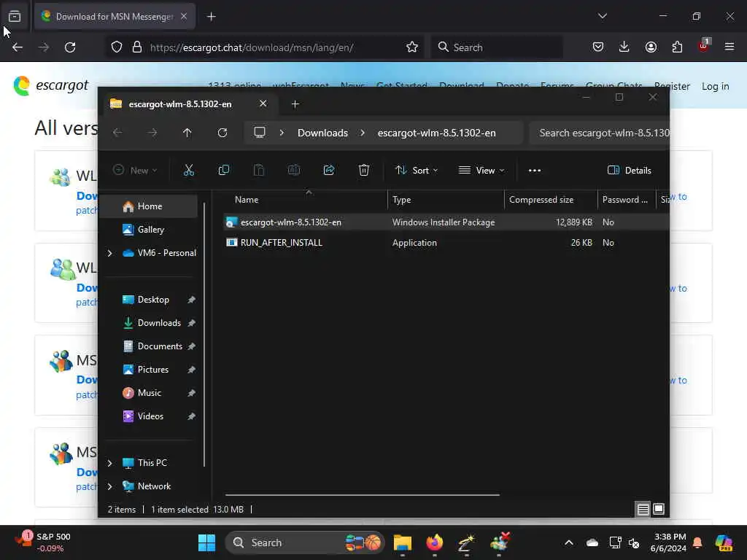Expand chevron after the PC icon in breadcrumb
This screenshot has width=747, height=560.
click(282, 133)
